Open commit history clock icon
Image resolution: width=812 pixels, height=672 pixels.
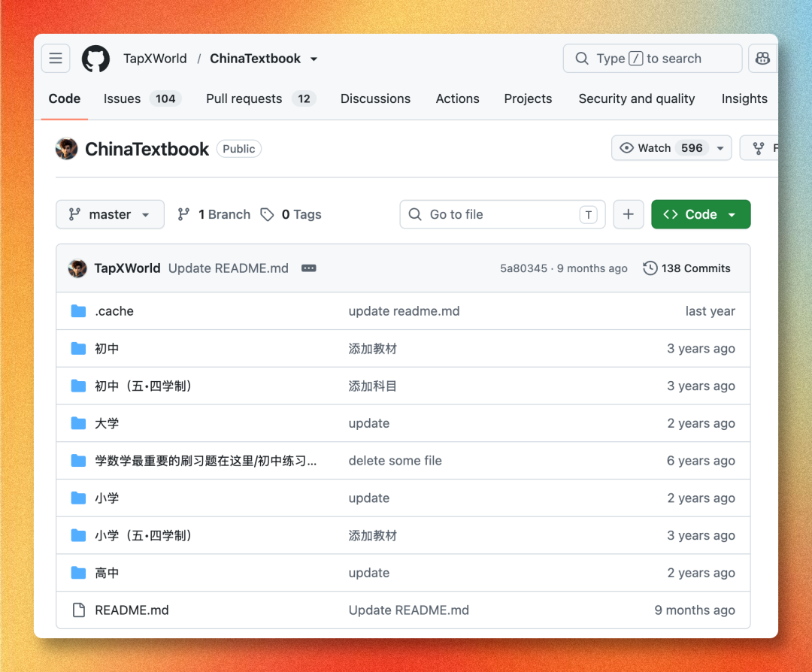pos(650,268)
